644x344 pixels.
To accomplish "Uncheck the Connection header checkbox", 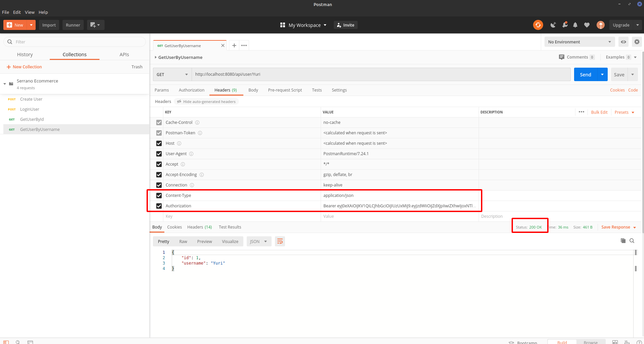I will 159,185.
